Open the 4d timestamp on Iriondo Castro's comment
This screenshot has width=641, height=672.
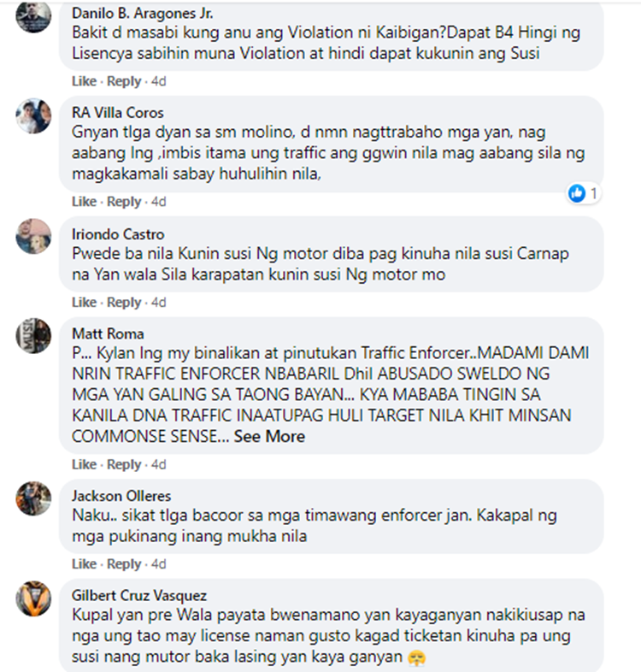pyautogui.click(x=158, y=302)
